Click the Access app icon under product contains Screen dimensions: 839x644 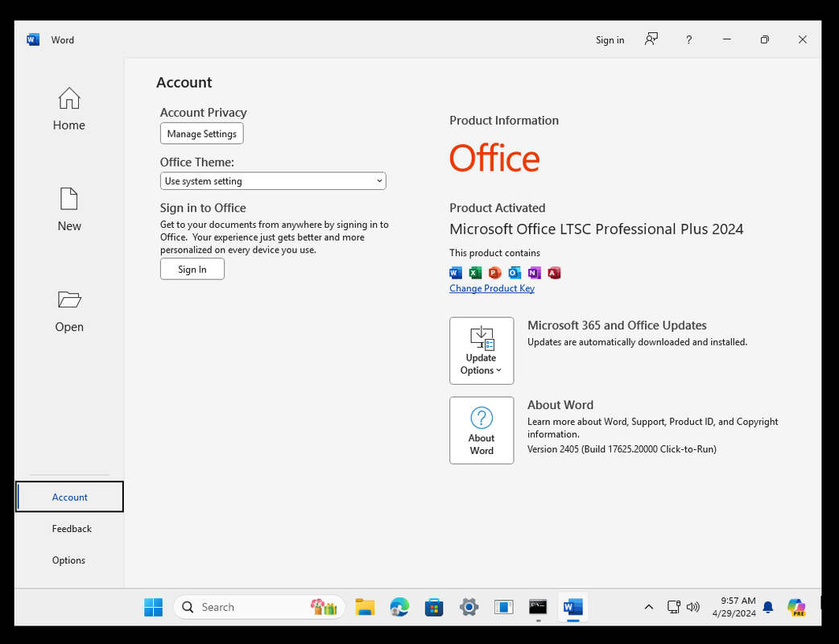tap(554, 273)
